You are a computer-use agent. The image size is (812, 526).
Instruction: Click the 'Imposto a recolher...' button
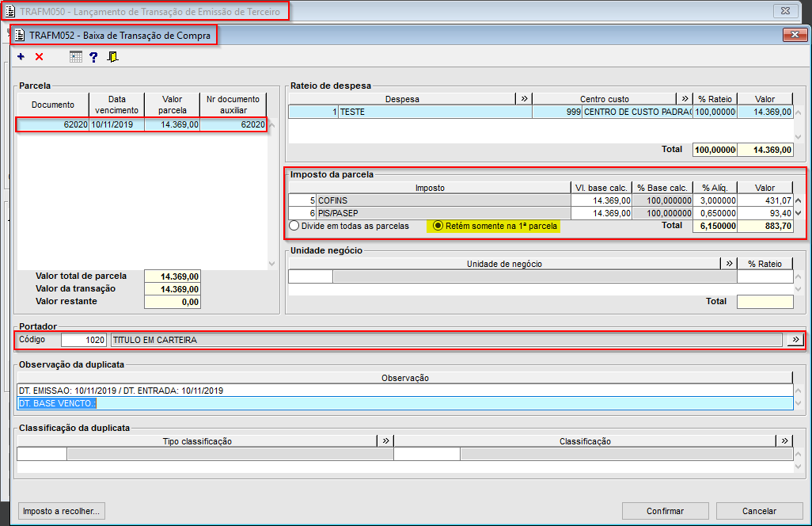click(x=62, y=511)
